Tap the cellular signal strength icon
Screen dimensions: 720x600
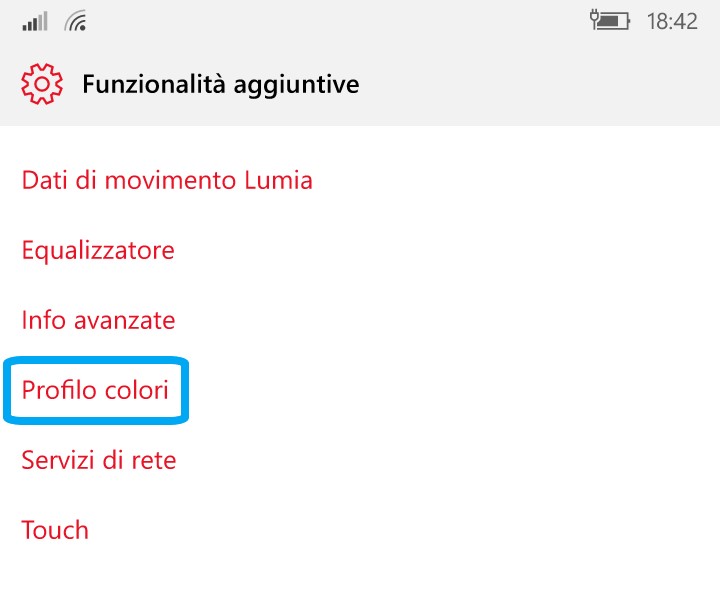pyautogui.click(x=35, y=20)
